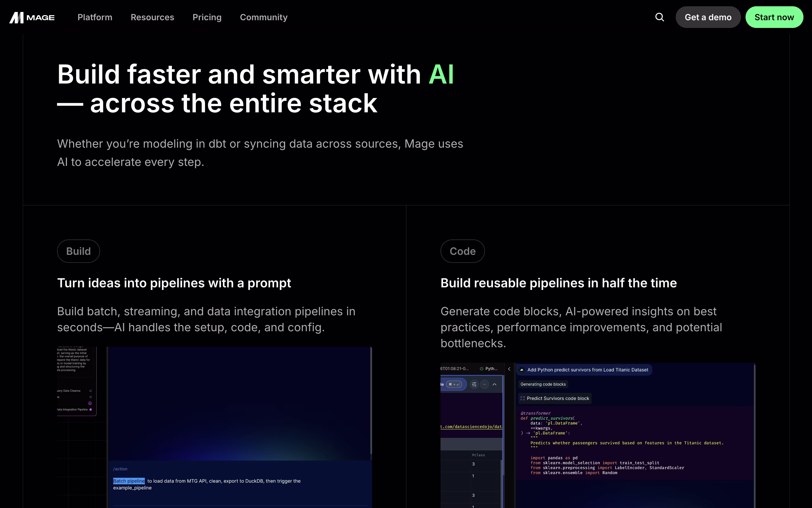812x508 pixels.
Task: Click 'Turn ideas into pipelines with a prompt' heading
Action: point(174,283)
